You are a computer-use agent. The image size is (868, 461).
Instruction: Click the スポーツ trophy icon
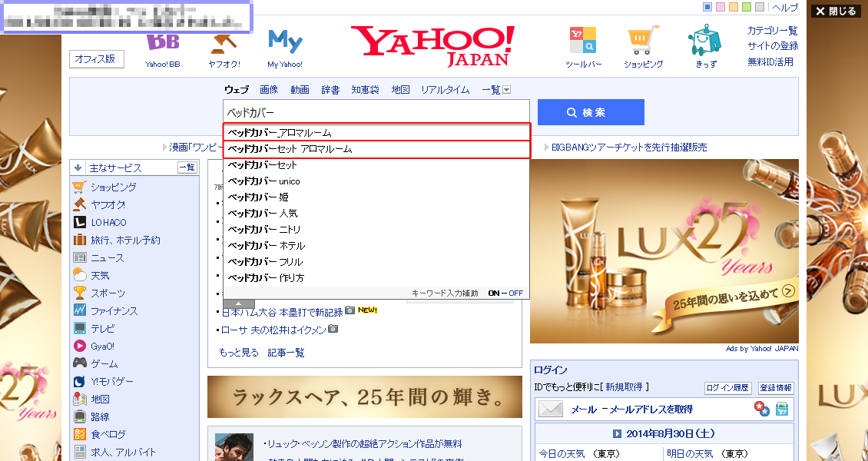(x=80, y=293)
